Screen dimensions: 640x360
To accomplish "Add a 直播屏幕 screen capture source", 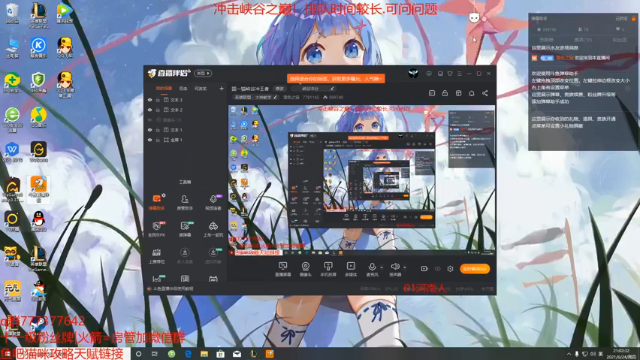I will point(282,269).
